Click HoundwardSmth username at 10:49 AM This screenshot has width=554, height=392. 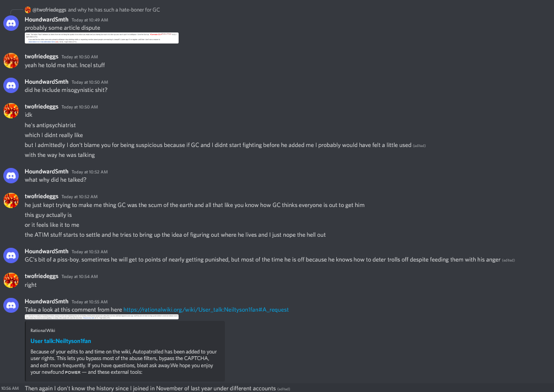pos(47,19)
